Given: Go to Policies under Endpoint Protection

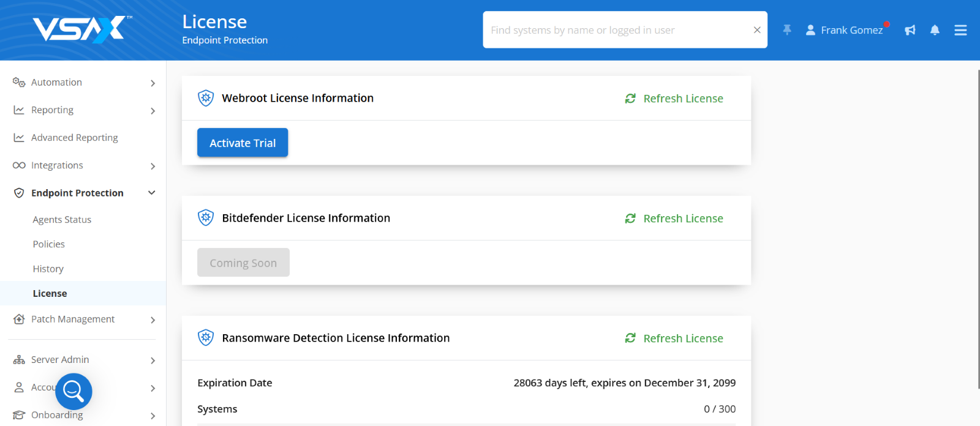Looking at the screenshot, I should coord(49,244).
